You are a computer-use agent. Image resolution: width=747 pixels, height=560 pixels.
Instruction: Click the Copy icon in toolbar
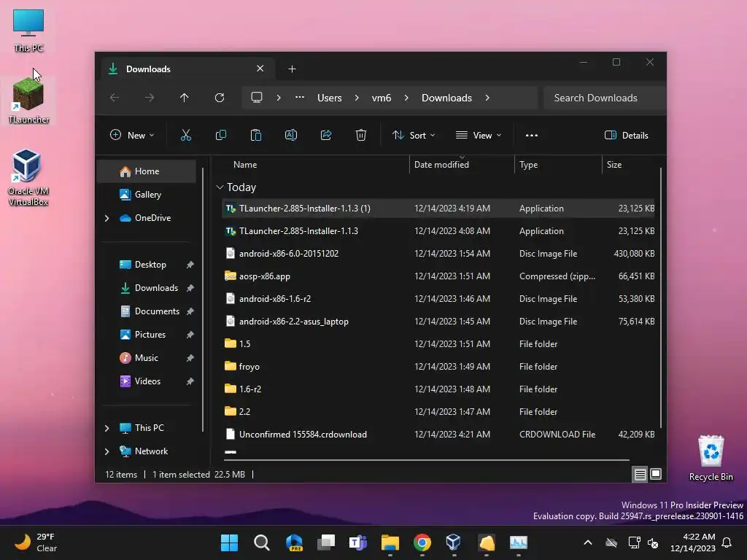click(221, 135)
